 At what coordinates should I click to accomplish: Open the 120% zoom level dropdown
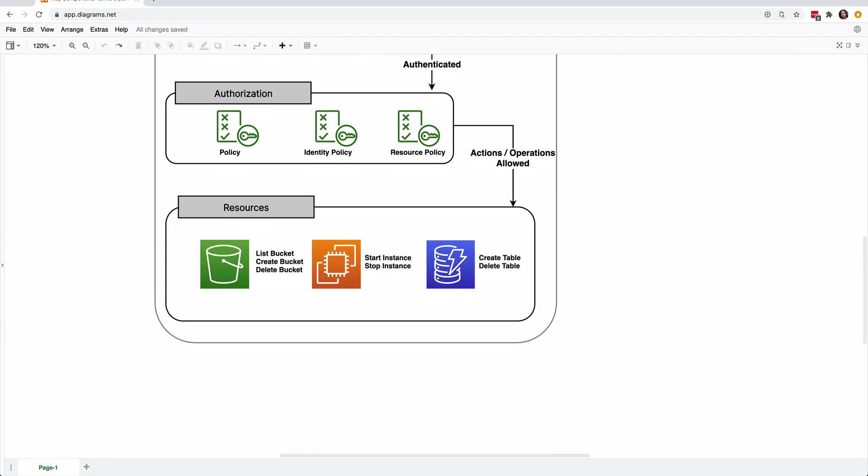coord(44,46)
